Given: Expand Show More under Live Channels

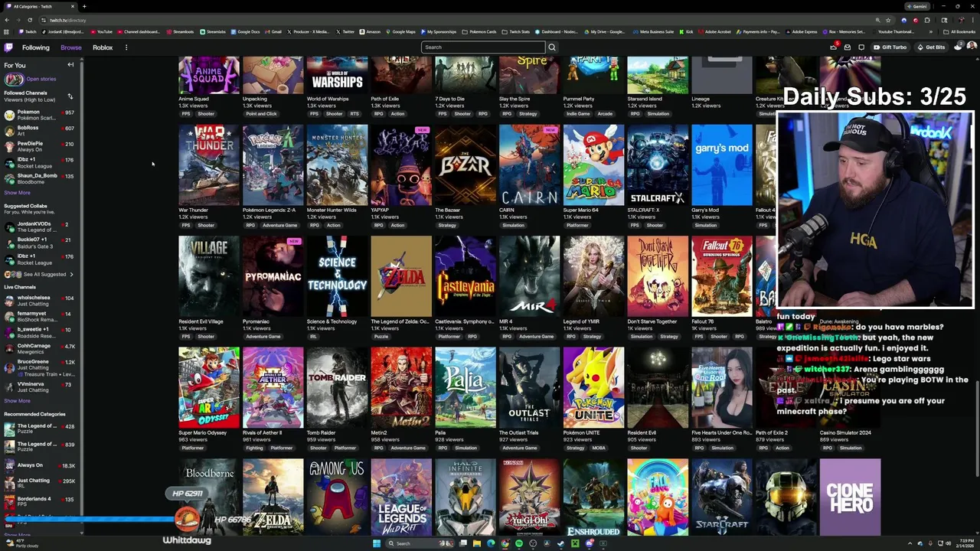Looking at the screenshot, I should click(x=17, y=401).
